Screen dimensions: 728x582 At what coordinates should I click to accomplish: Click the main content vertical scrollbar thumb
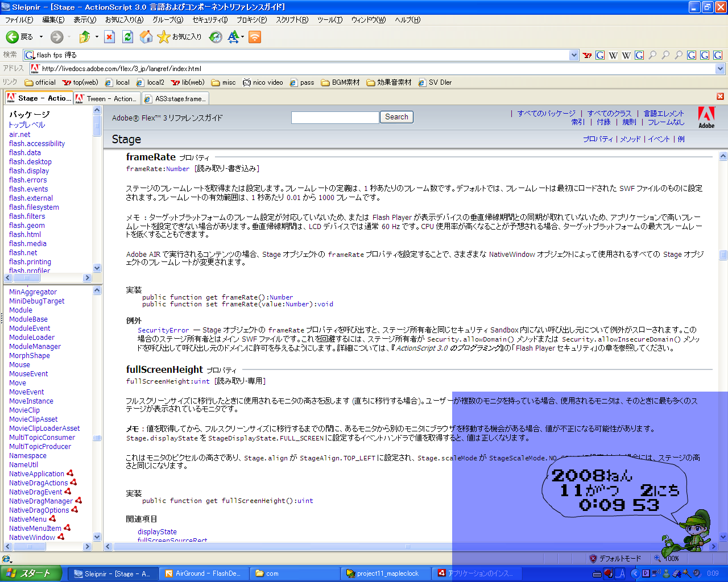point(723,255)
